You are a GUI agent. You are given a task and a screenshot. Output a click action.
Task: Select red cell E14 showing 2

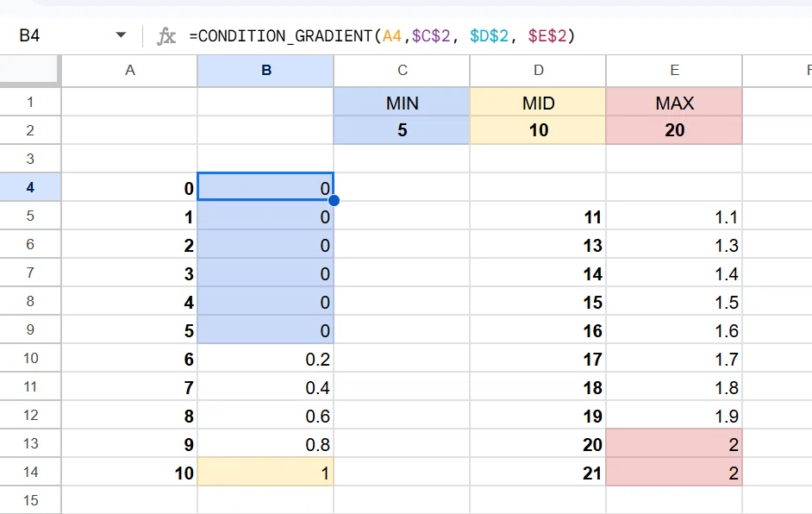(674, 472)
